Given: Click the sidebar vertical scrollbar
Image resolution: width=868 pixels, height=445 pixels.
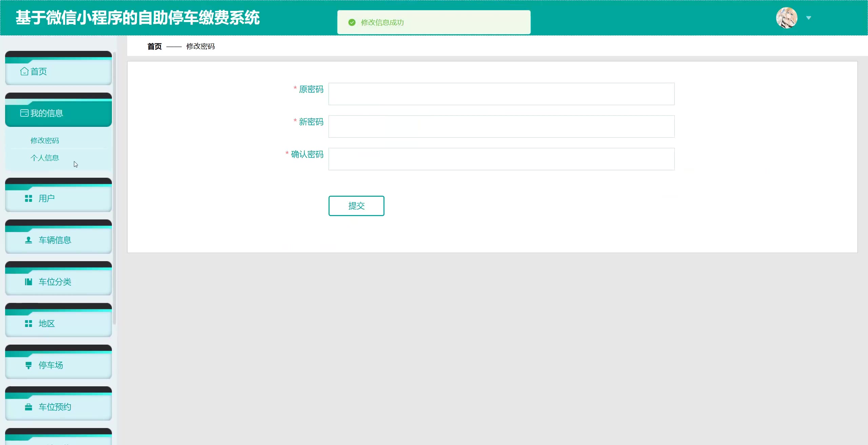Looking at the screenshot, I should (115, 188).
